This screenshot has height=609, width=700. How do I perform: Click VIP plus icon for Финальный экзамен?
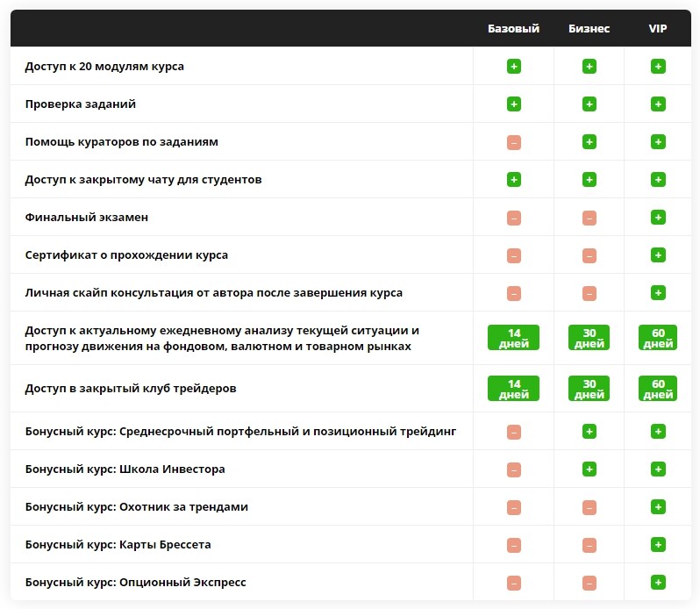tap(658, 218)
